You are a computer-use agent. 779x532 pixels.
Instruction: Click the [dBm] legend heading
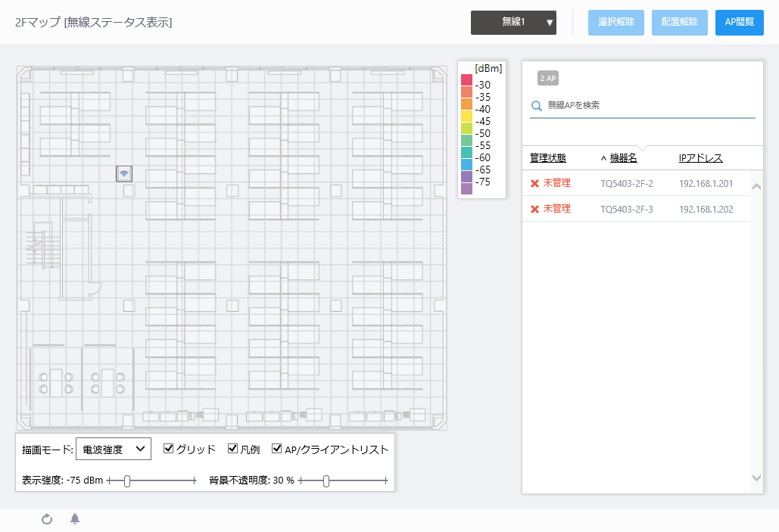tap(488, 69)
